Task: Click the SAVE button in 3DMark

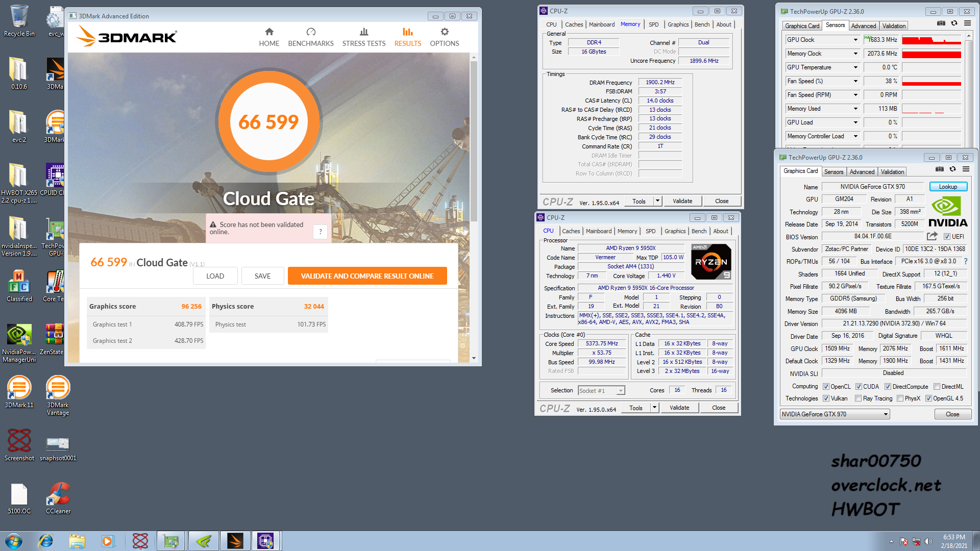Action: point(262,276)
